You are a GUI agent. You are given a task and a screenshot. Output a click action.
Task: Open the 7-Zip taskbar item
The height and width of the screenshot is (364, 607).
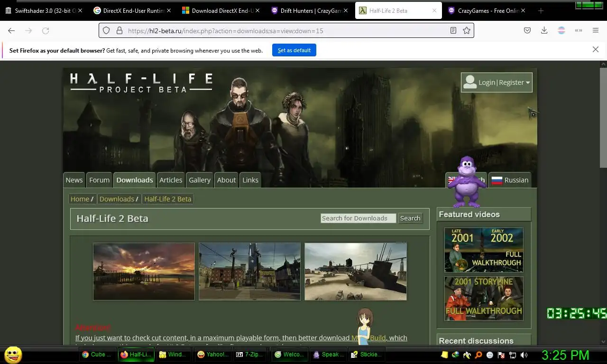(251, 355)
